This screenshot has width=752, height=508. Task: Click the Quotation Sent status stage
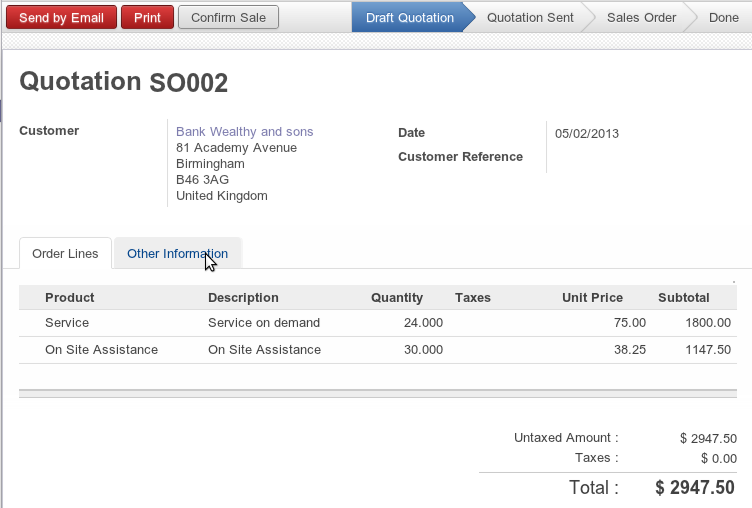tap(530, 17)
